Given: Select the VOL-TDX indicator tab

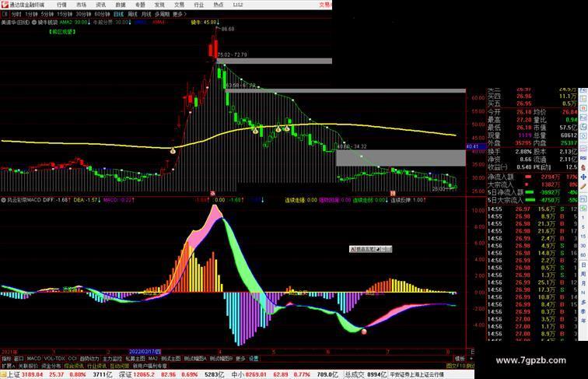Looking at the screenshot, I should point(54,359).
